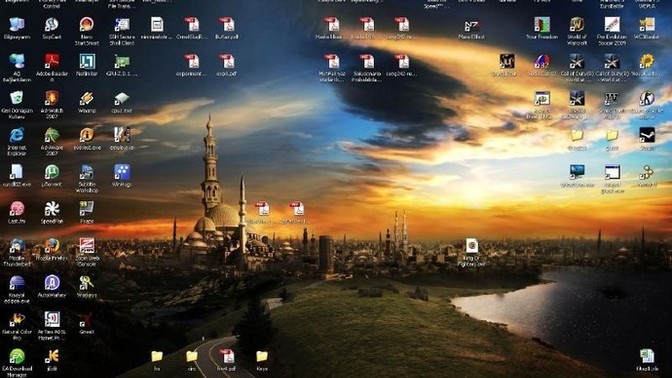Launch the Adobe Reader shortcut
Image resolution: width=672 pixels, height=378 pixels.
pos(51,62)
